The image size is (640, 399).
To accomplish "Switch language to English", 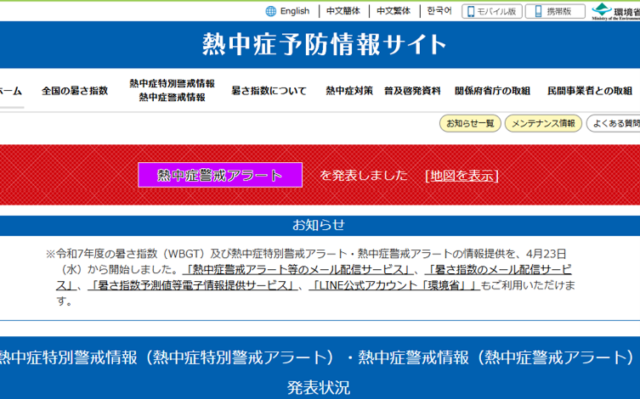I will click(294, 11).
